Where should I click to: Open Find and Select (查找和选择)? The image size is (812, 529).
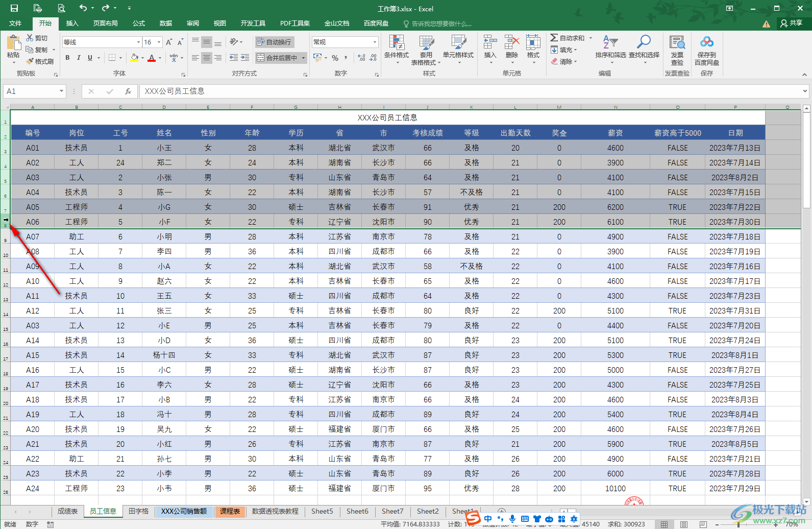[644, 50]
